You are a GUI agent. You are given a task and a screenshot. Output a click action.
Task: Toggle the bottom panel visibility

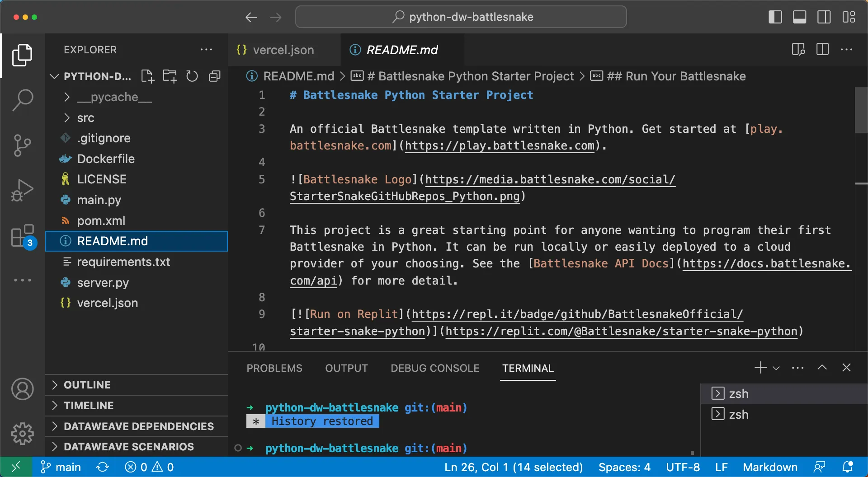pos(800,17)
